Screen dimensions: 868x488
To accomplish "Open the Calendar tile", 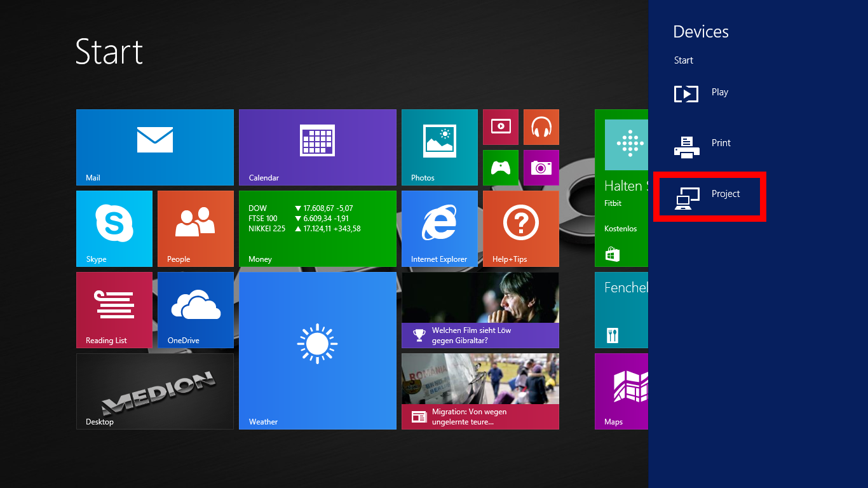I will point(318,147).
